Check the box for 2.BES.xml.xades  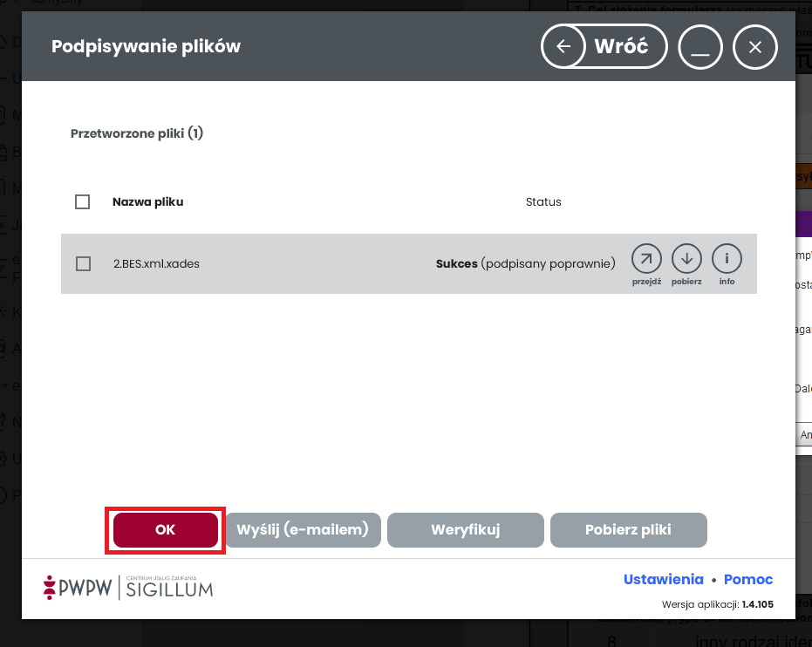pyautogui.click(x=84, y=263)
